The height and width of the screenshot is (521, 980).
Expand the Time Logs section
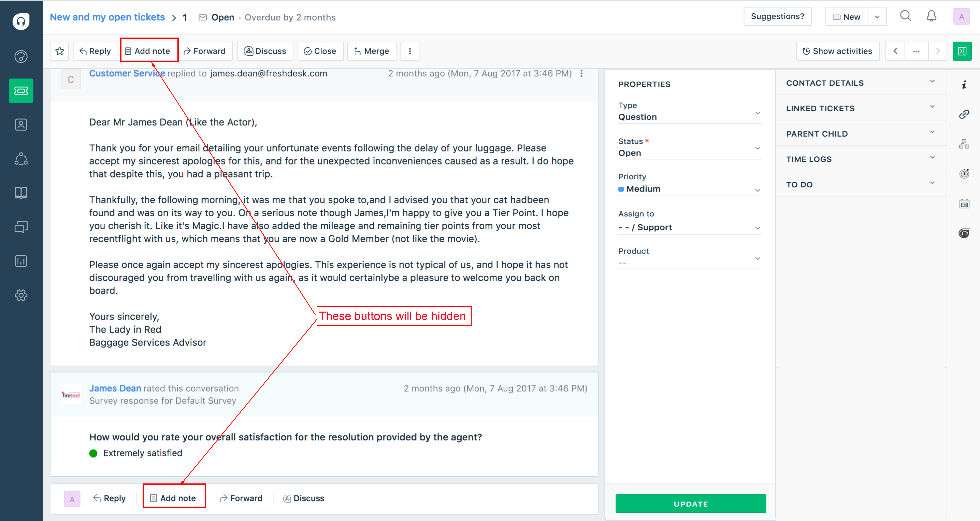pyautogui.click(x=861, y=159)
